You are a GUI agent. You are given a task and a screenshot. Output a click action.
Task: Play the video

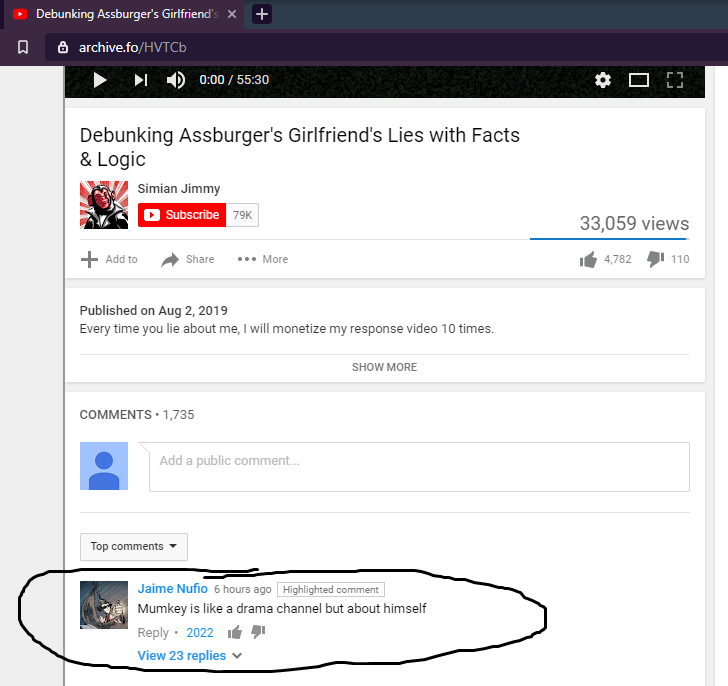point(100,80)
